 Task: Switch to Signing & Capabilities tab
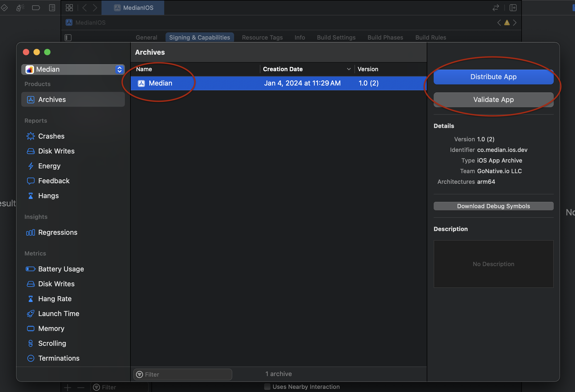pyautogui.click(x=200, y=37)
